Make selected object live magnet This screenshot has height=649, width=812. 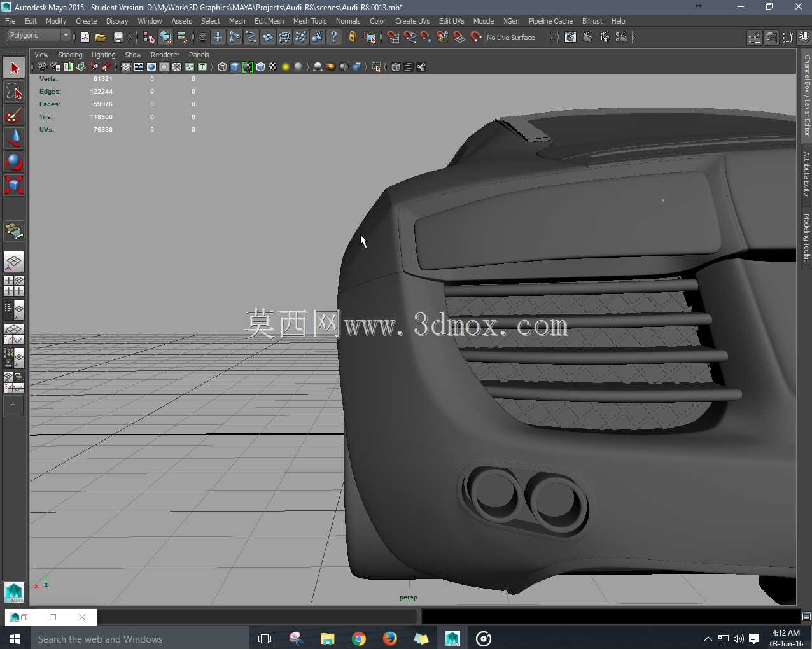tap(476, 38)
